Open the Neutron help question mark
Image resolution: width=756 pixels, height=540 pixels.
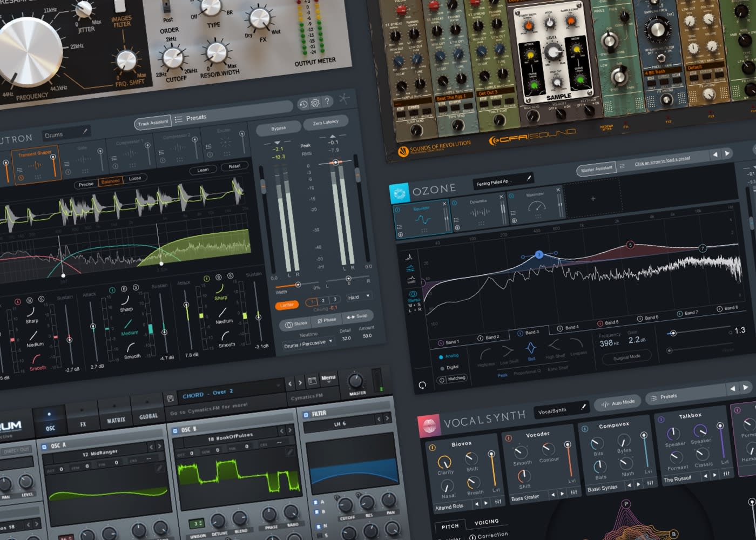[327, 101]
